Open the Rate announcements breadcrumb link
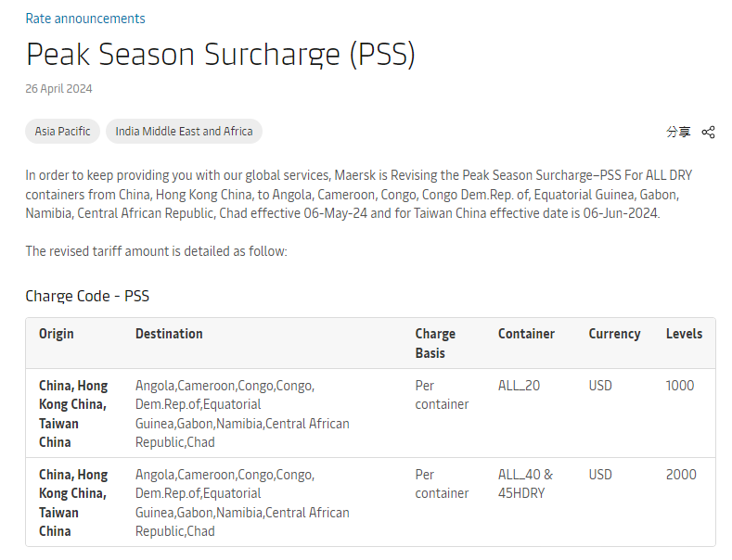732x560 pixels. click(85, 19)
